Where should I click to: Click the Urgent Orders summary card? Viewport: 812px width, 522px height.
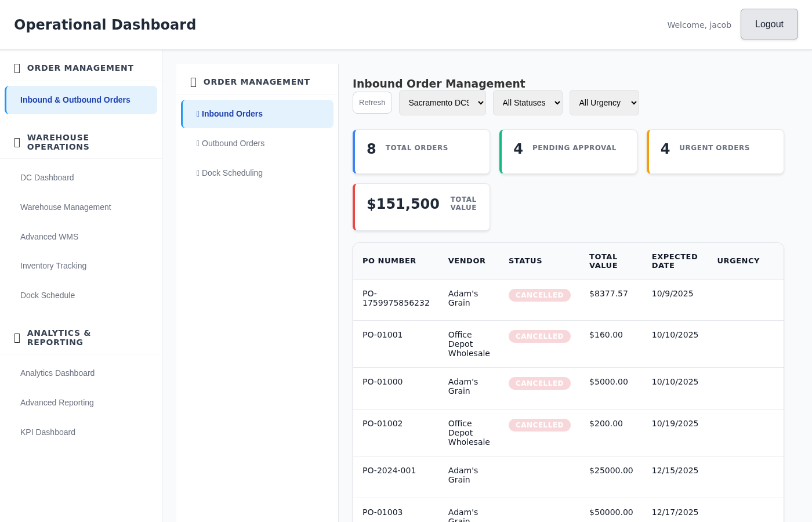pos(715,151)
